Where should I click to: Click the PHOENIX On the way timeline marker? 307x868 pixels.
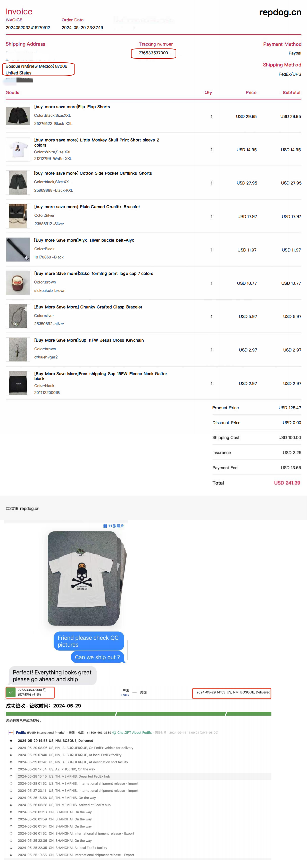11,769
